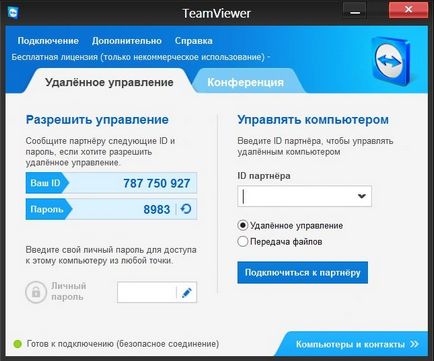Click the TeamViewer app icon in title bar

tap(13, 12)
